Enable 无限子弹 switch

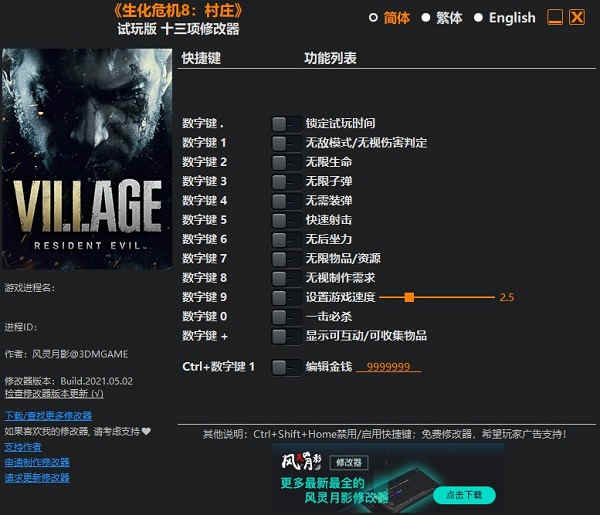point(286,181)
